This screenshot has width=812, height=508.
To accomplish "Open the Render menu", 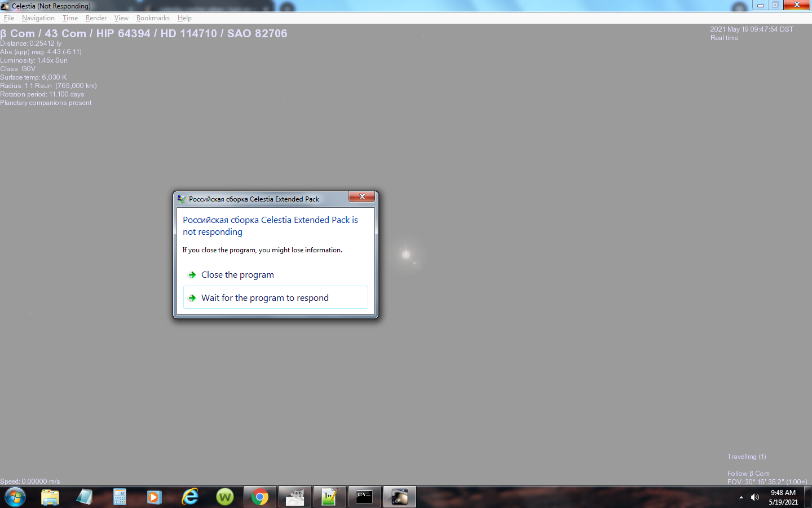I will point(96,18).
